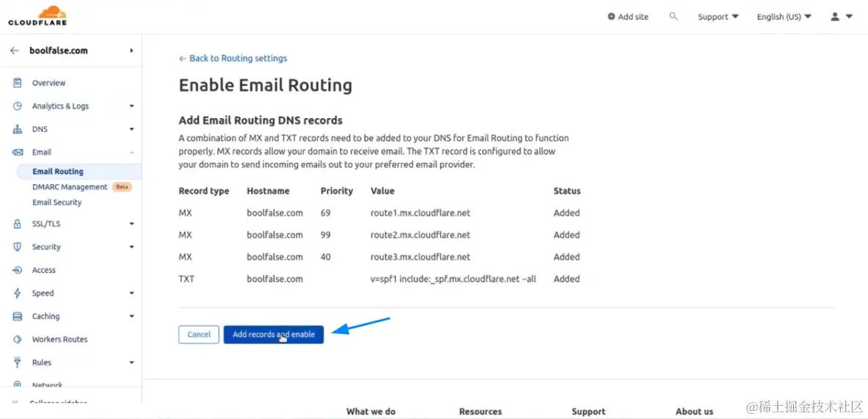
Task: Click the Analytics & Logs clock icon
Action: point(17,106)
